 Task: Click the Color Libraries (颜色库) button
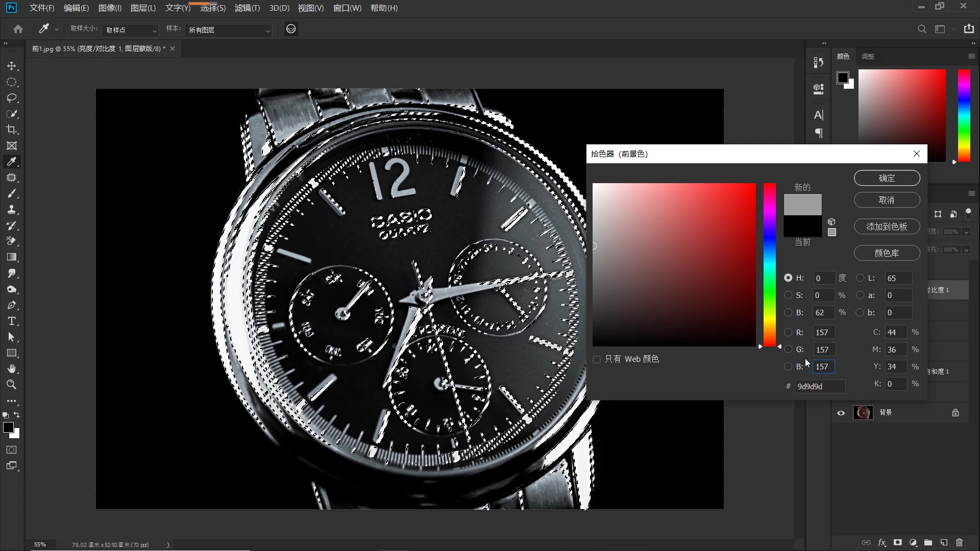tap(887, 253)
